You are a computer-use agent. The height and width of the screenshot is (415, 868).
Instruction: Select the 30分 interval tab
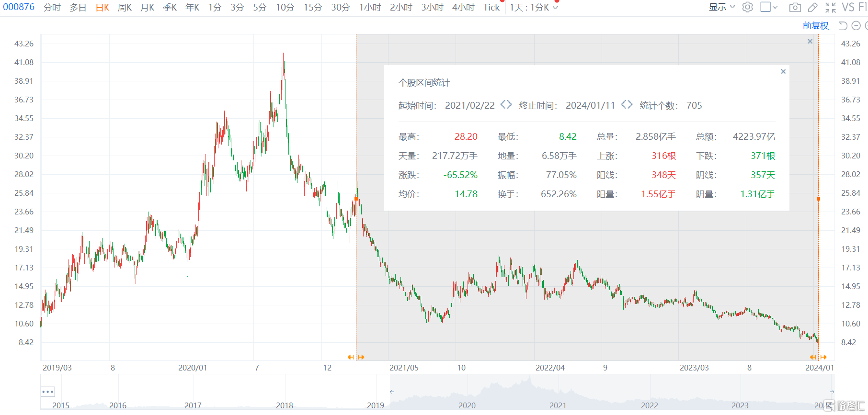(340, 7)
